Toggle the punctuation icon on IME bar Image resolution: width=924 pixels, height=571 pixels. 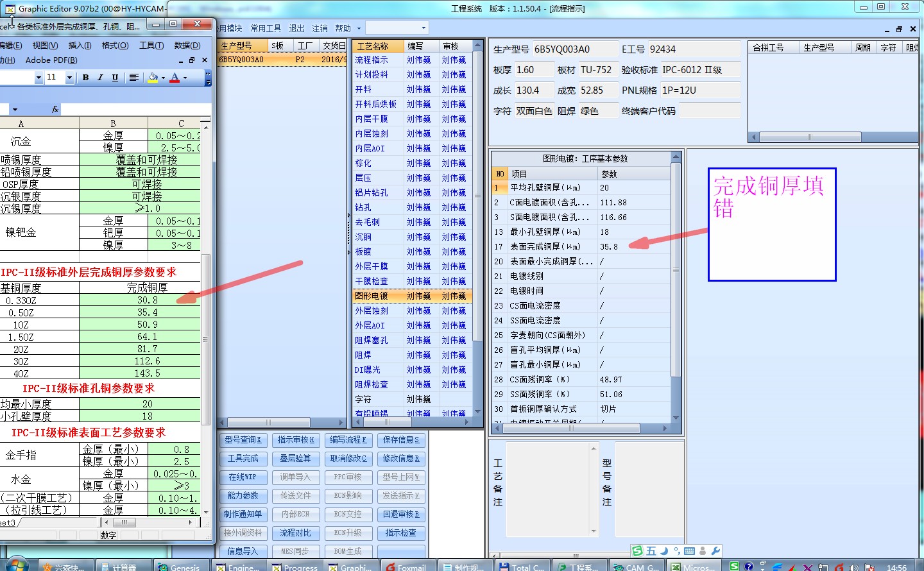[x=676, y=551]
